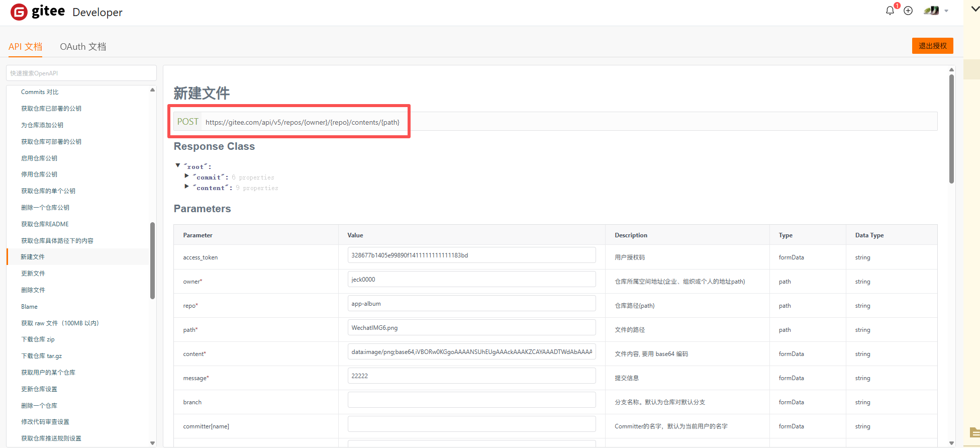980x448 pixels.
Task: Click the repo value field app-album
Action: tap(471, 303)
